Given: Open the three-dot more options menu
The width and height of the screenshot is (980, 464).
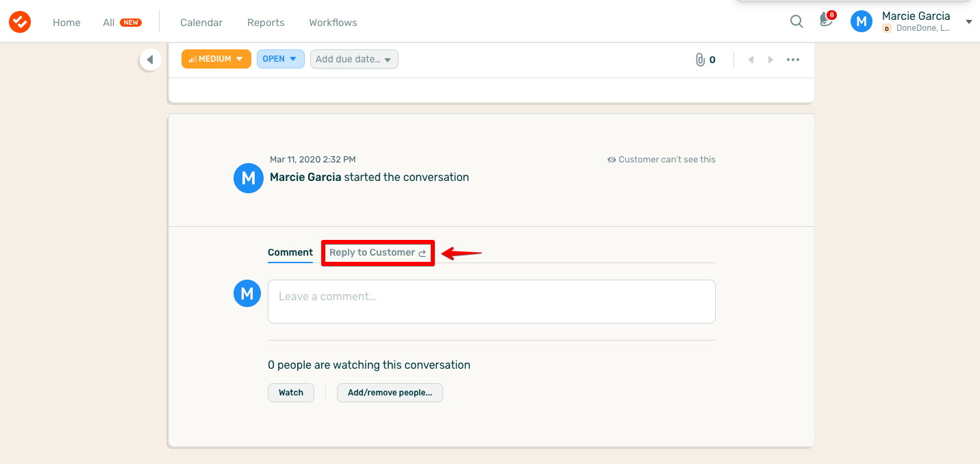Looking at the screenshot, I should tap(793, 60).
